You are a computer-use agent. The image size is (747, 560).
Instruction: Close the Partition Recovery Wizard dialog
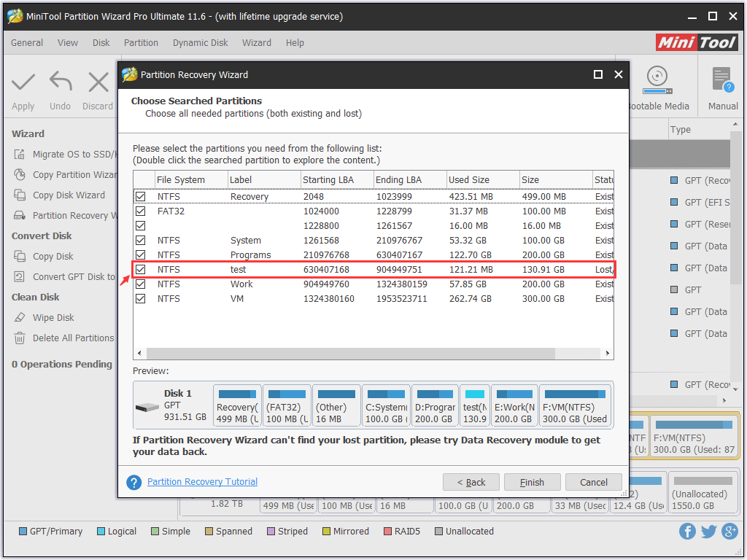(x=619, y=75)
